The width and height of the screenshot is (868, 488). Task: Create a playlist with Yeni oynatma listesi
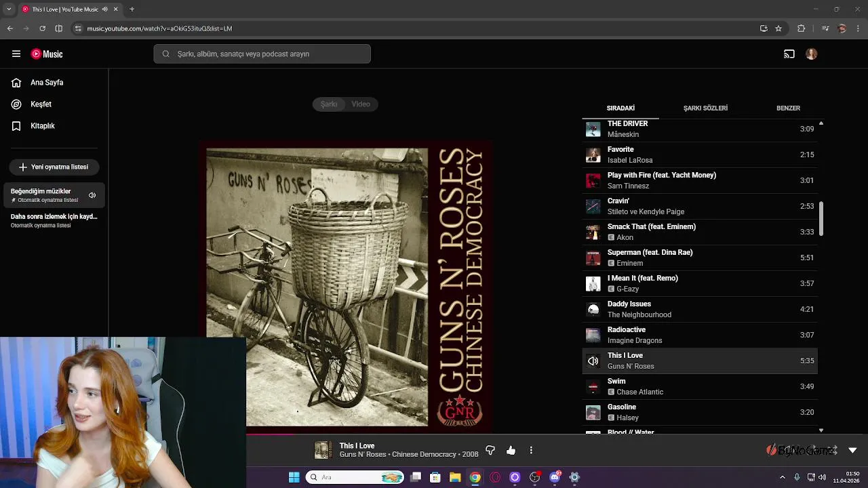[x=54, y=167]
